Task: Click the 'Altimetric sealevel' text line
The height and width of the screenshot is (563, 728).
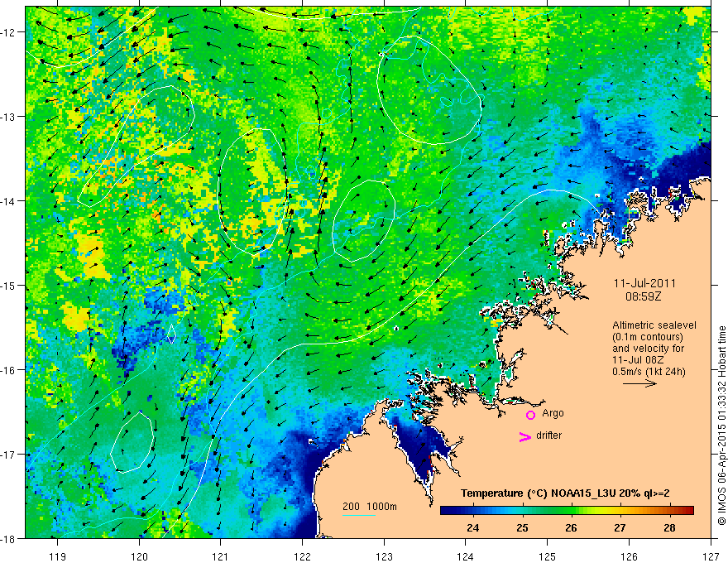Action: (x=654, y=325)
